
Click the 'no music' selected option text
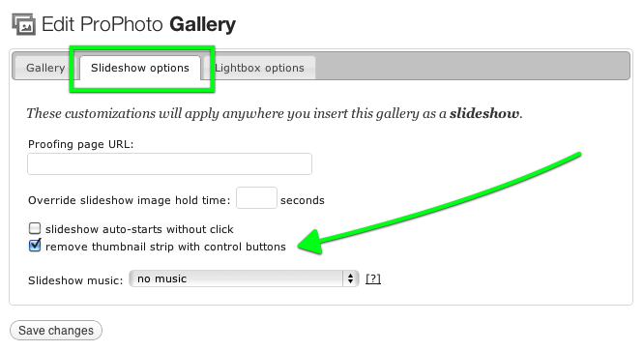161,278
